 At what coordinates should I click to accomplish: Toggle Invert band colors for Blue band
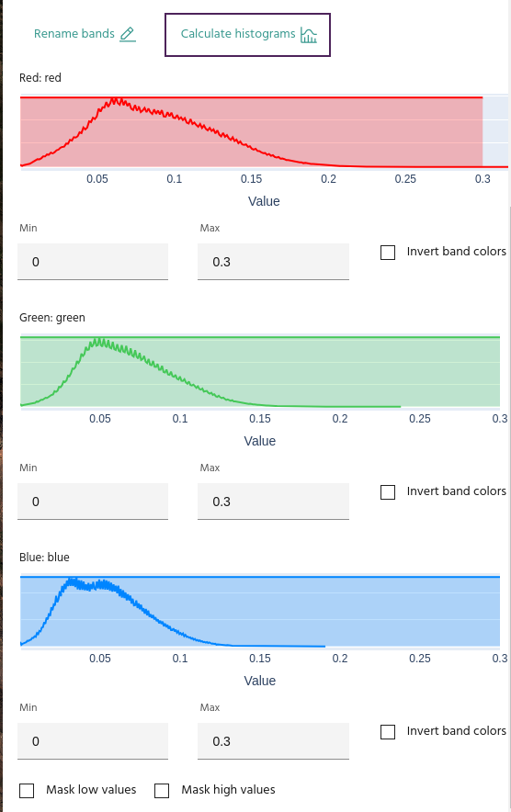[388, 732]
